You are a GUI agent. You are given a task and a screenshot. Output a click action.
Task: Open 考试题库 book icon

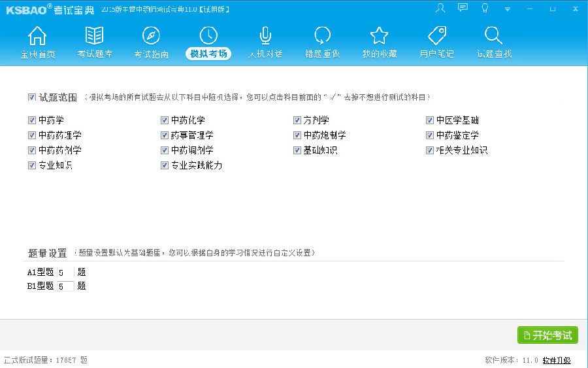tap(94, 36)
